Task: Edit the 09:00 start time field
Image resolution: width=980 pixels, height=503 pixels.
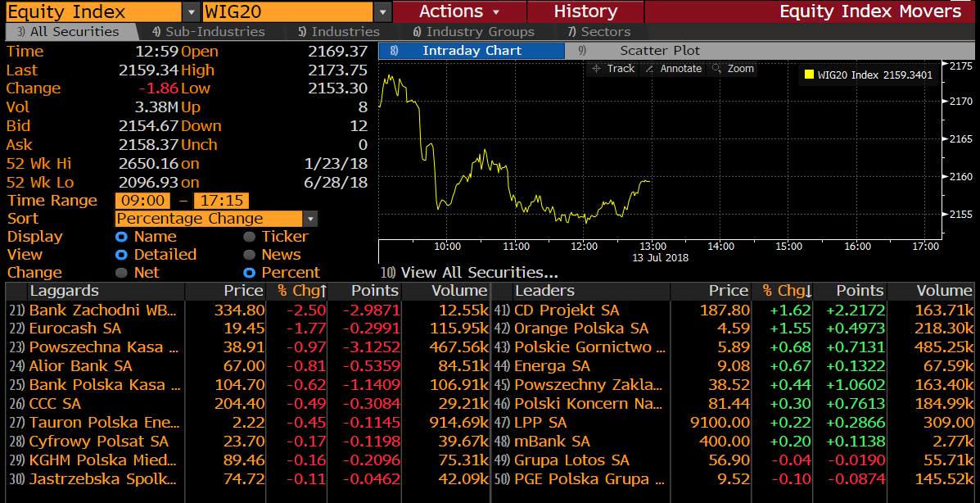Action: point(142,201)
